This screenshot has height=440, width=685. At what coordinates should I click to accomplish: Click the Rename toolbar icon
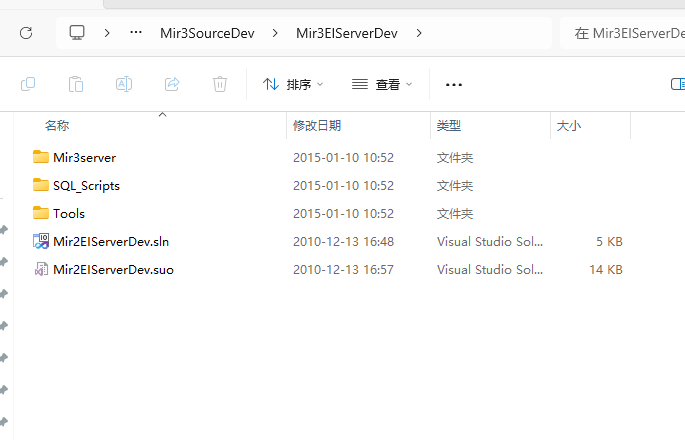click(x=124, y=84)
